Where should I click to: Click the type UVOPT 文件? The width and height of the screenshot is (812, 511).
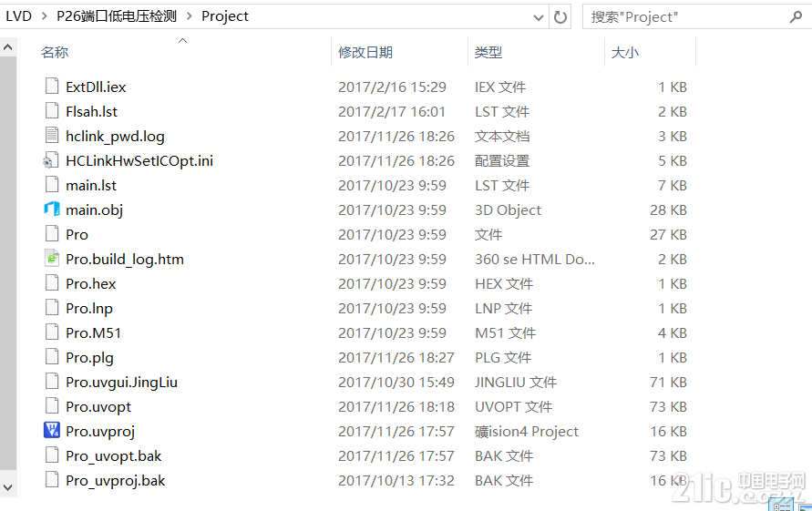click(x=514, y=406)
